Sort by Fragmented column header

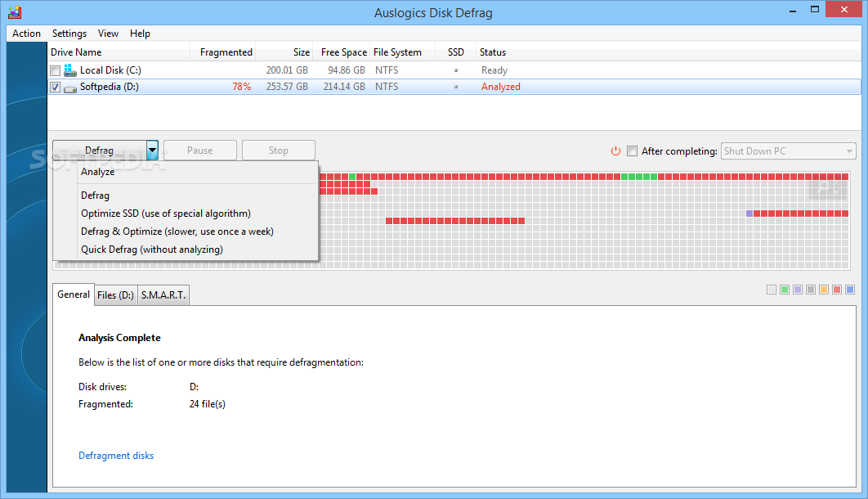pos(223,52)
